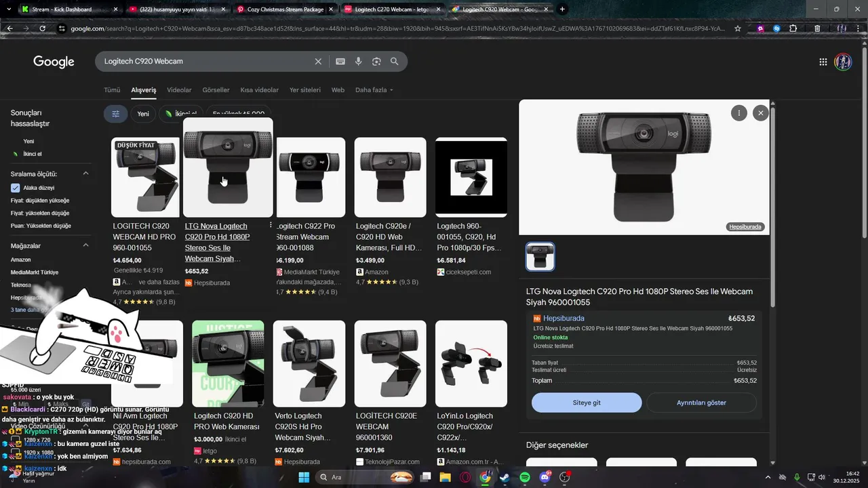Click the Ayrıntıları göster button
Viewport: 868px width, 488px height.
[701, 403]
